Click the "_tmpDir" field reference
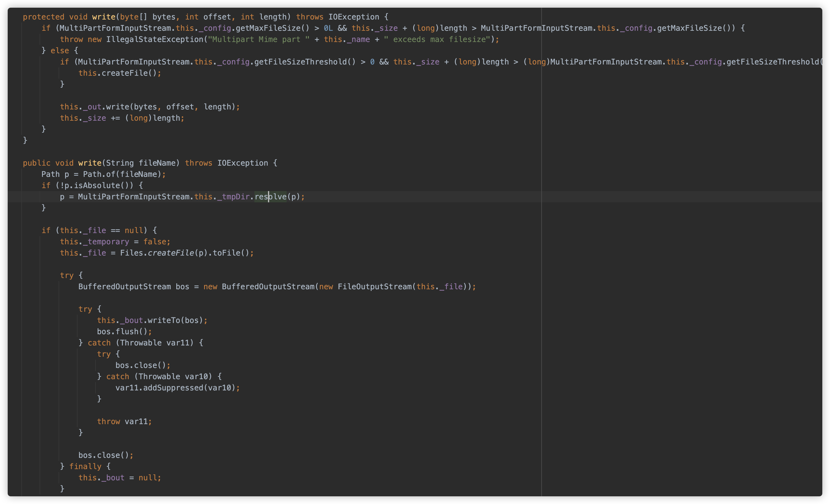Viewport: 830px width, 504px height. (233, 197)
